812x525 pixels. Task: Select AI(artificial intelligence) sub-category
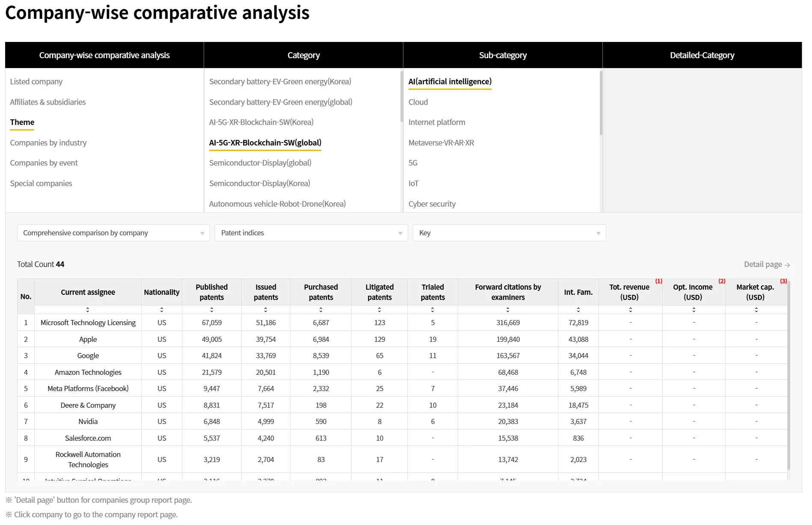(x=450, y=81)
